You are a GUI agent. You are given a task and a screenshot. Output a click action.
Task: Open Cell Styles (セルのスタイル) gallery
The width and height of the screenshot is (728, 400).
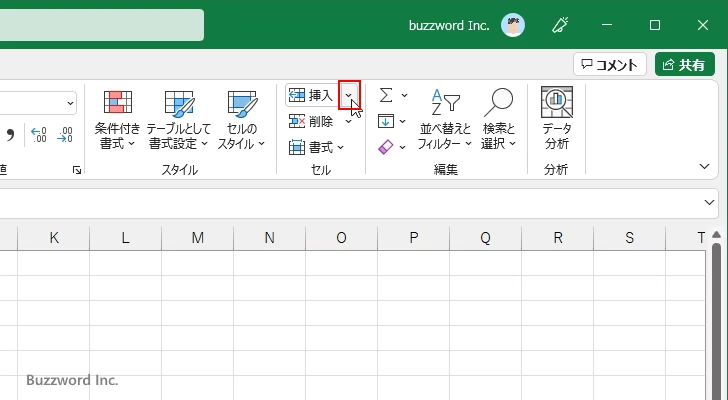pyautogui.click(x=241, y=119)
